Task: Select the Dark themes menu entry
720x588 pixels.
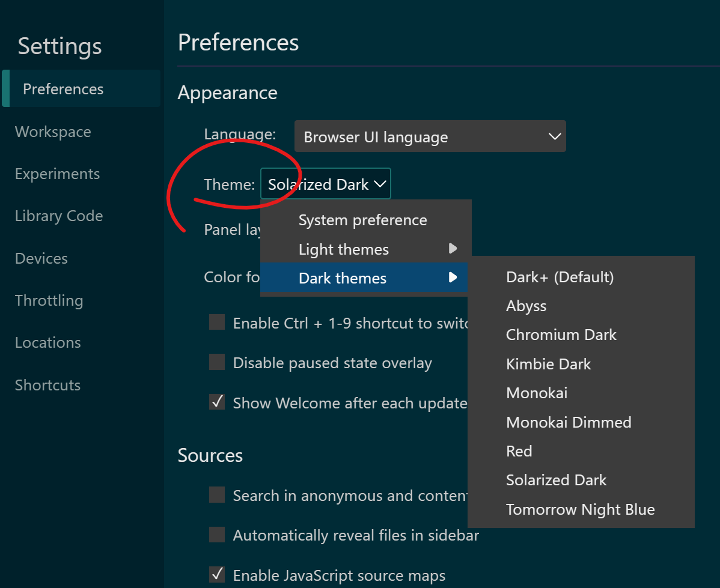Action: pos(364,277)
